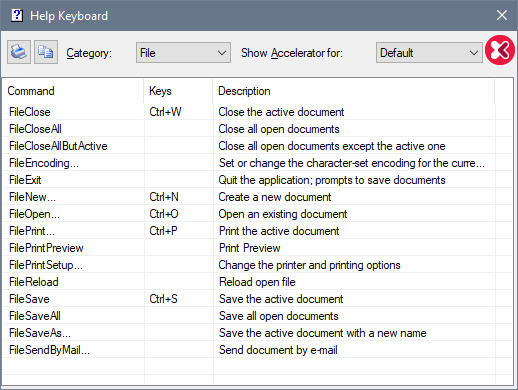Sort by the Command column header
Viewport: 518px width, 390px height.
tap(73, 91)
